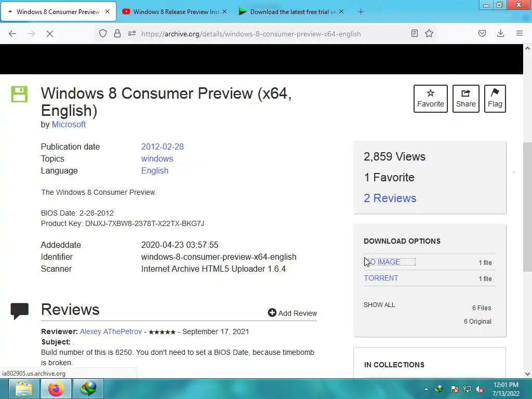This screenshot has height=399, width=532.
Task: Save page to Pocket icon
Action: tap(482, 33)
